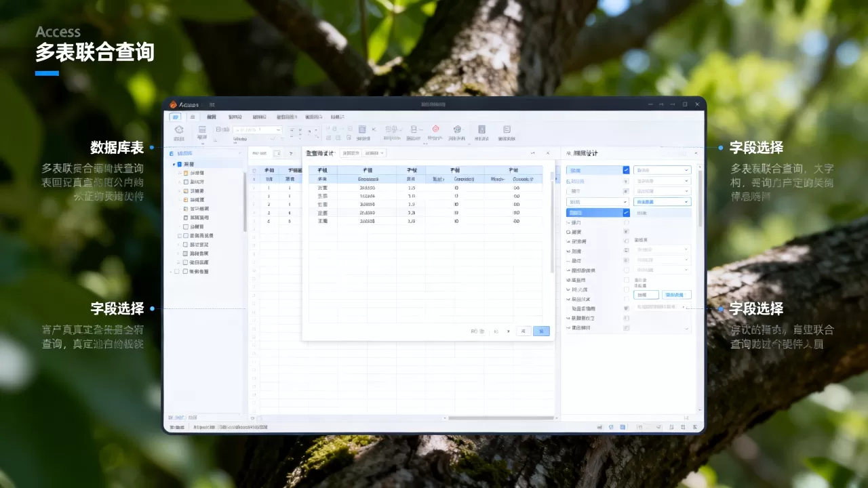This screenshot has width=868, height=488.
Task: Click the horizontal scrollbar below the datasheet
Action: click(x=502, y=418)
